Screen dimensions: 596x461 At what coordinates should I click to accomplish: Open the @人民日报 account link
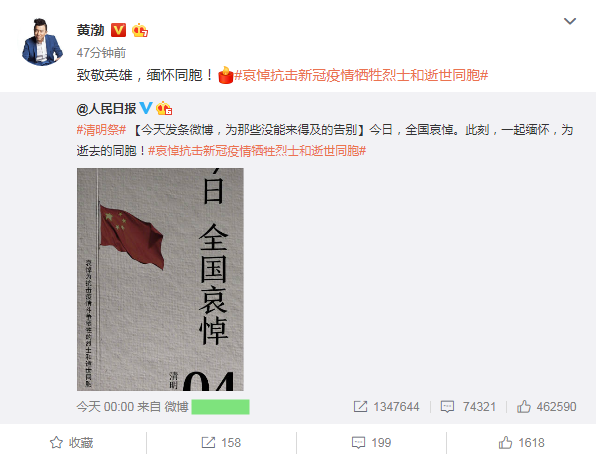coord(106,109)
